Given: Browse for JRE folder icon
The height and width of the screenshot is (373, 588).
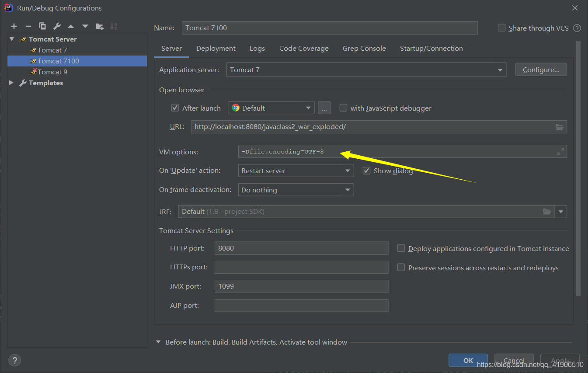Looking at the screenshot, I should tap(547, 212).
